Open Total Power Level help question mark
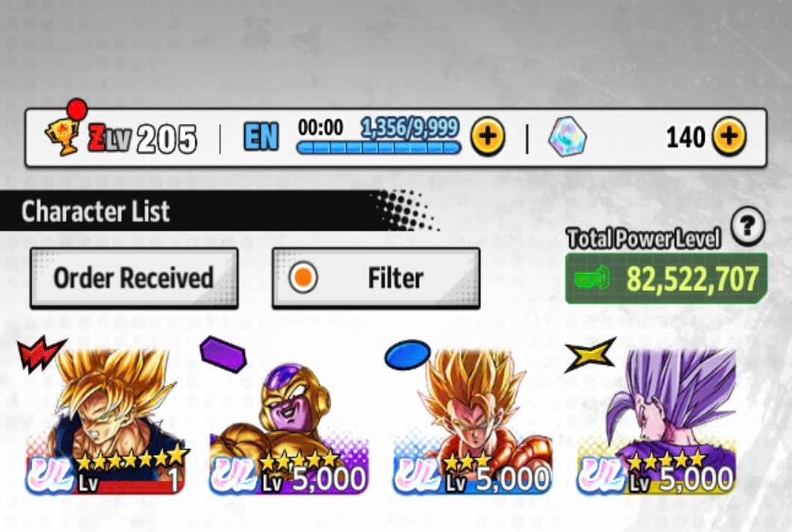792x532 pixels. click(747, 226)
